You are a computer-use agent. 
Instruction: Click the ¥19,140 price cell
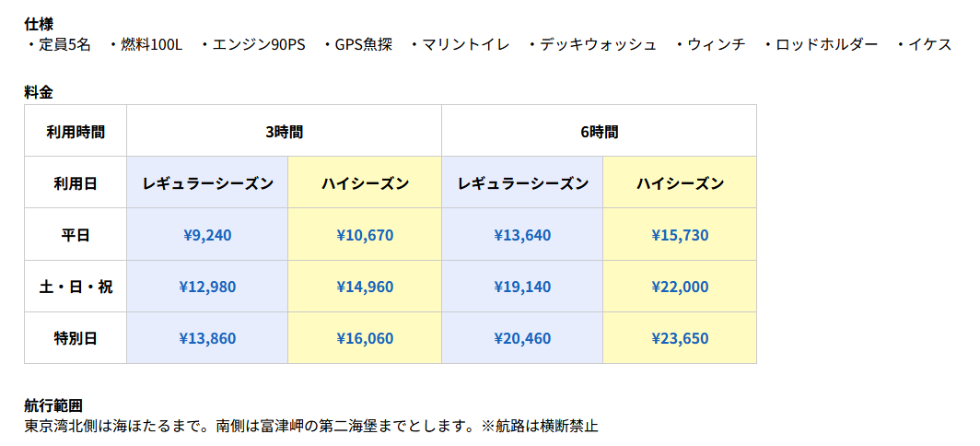(522, 287)
